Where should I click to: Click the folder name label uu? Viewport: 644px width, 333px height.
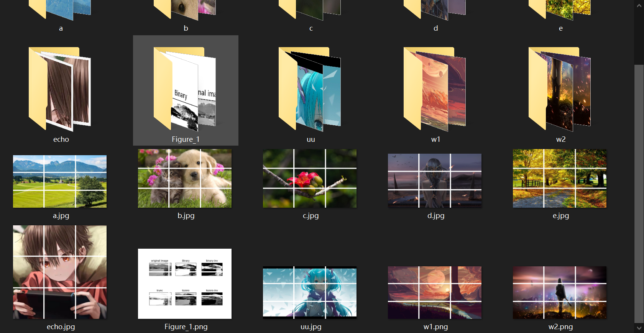click(311, 139)
